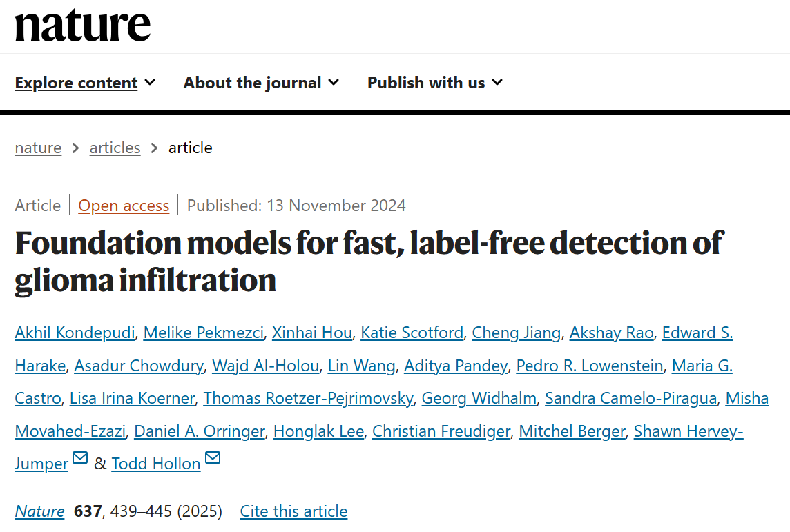Open Daniel A. Orringer author link
Screen dimensions: 790x532
pyautogui.click(x=199, y=431)
